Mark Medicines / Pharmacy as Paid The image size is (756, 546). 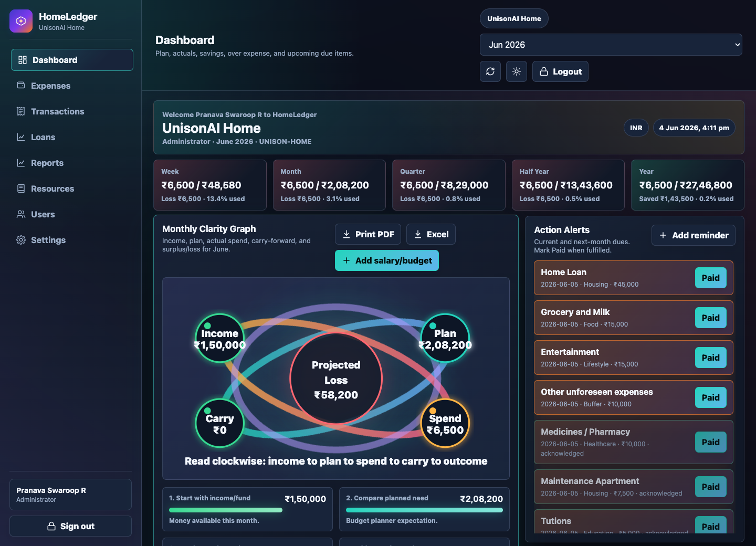point(711,442)
